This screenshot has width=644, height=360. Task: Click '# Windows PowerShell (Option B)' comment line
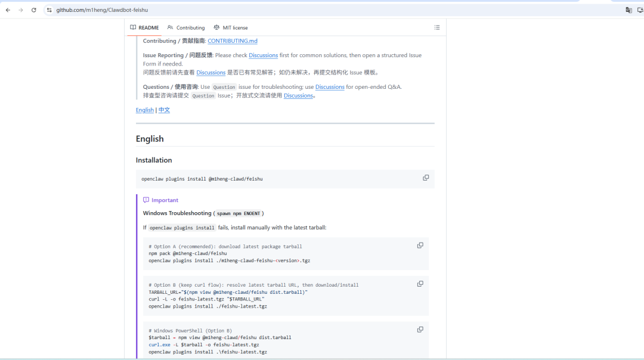190,330
